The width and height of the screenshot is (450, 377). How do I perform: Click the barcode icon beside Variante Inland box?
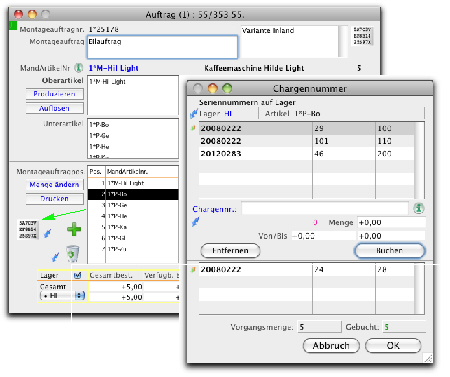coord(363,36)
